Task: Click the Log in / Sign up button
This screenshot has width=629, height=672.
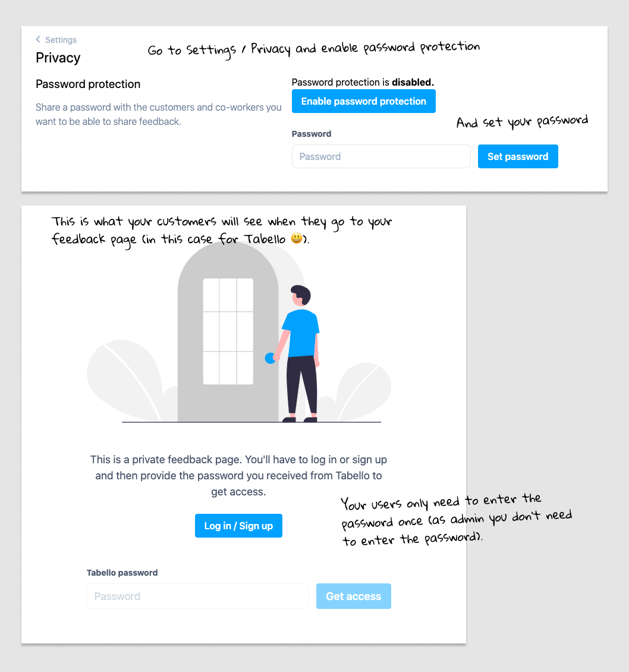Action: tap(238, 526)
